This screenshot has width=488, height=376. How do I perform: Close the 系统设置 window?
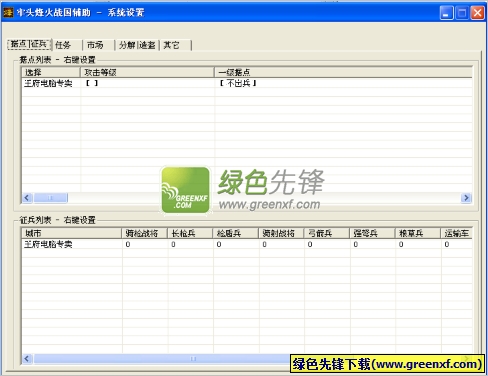point(477,13)
